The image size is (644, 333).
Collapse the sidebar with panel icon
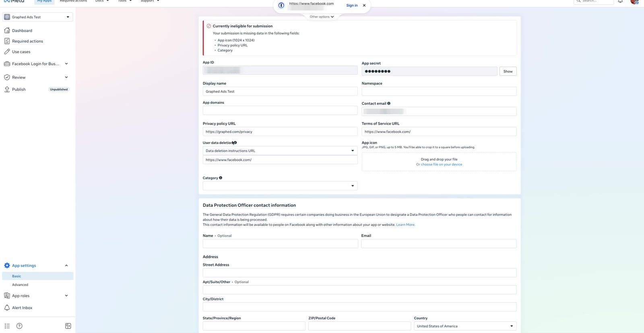(68, 326)
